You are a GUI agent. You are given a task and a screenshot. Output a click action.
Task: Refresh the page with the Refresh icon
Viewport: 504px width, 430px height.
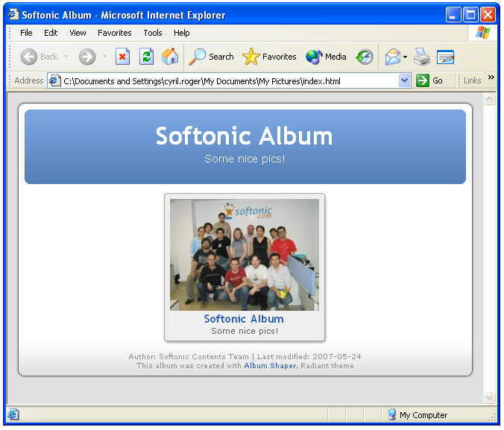coord(147,57)
